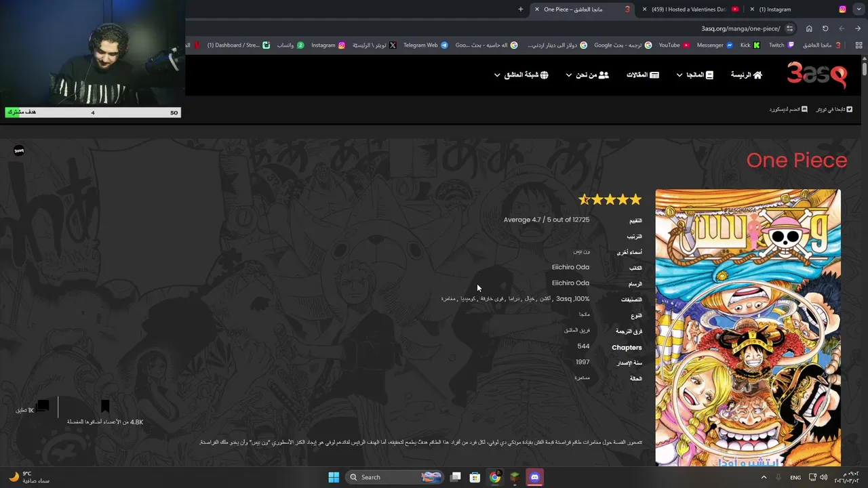Open the اله حاسبه Google bookmark
This screenshot has height=488, width=868.
(486, 45)
